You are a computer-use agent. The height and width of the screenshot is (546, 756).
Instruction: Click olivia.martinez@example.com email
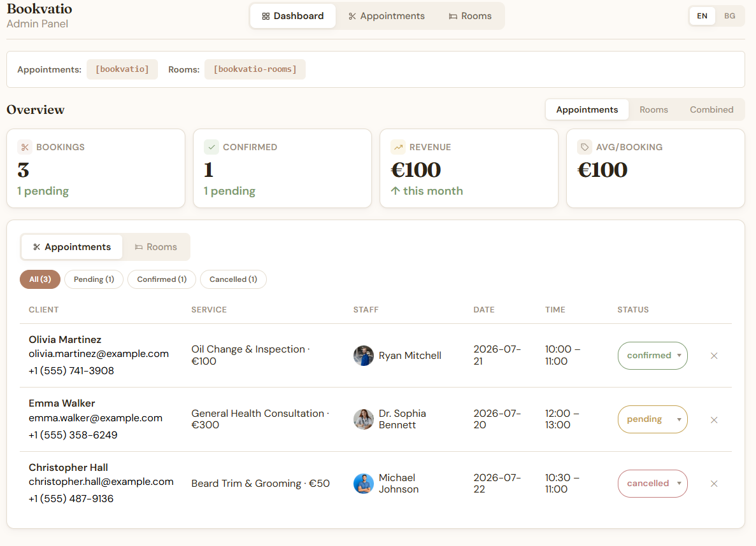[x=99, y=354]
